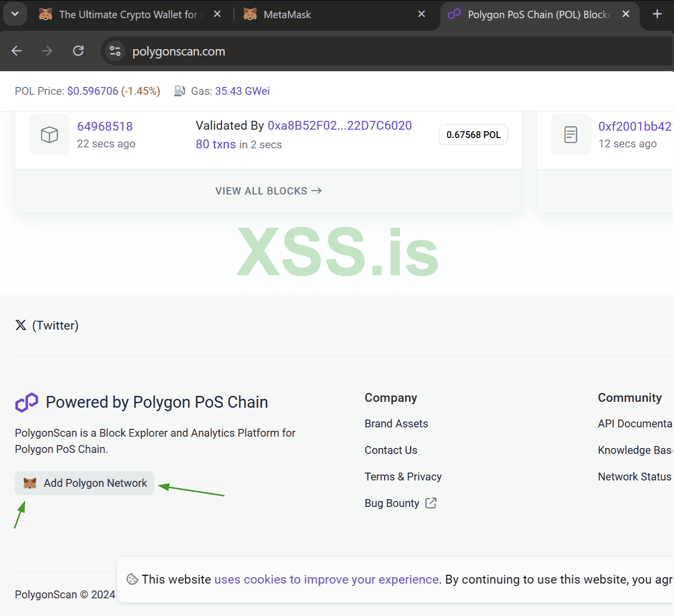Open block 64968518
674x616 pixels.
105,126
